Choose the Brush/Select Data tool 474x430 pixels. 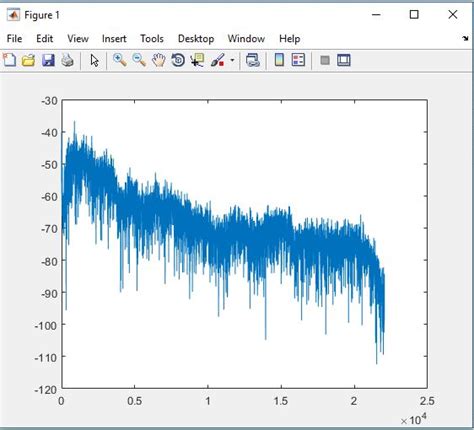[217, 61]
